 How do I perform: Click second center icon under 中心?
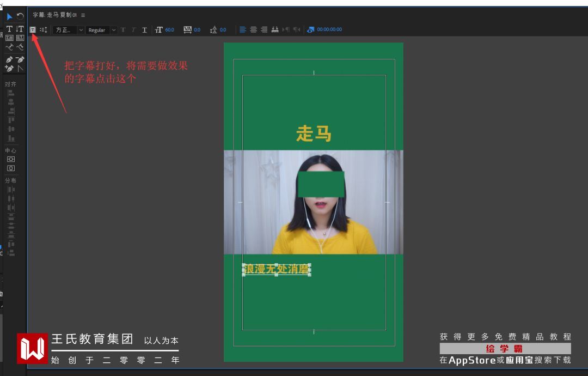pos(11,168)
